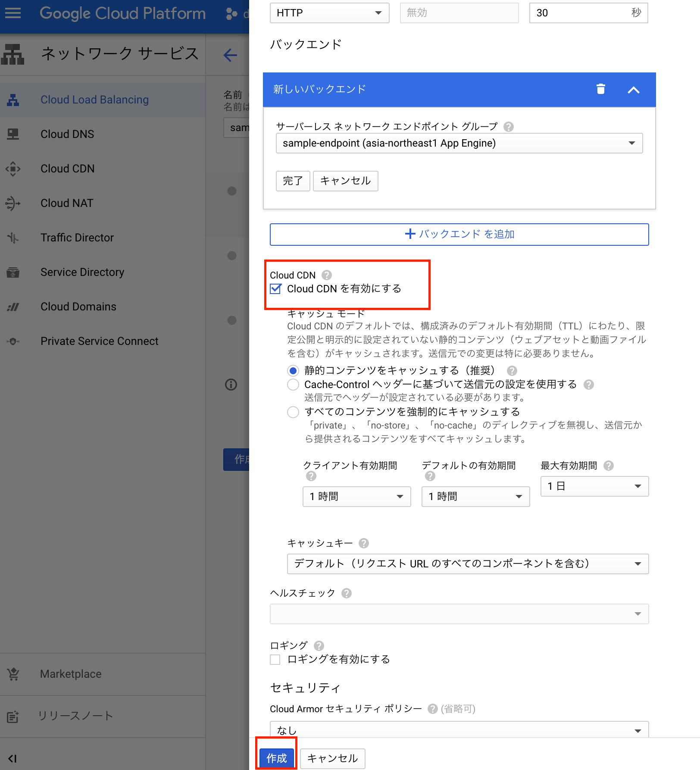Click the Cloud Domains sidebar icon
This screenshot has height=770, width=700.
click(13, 307)
